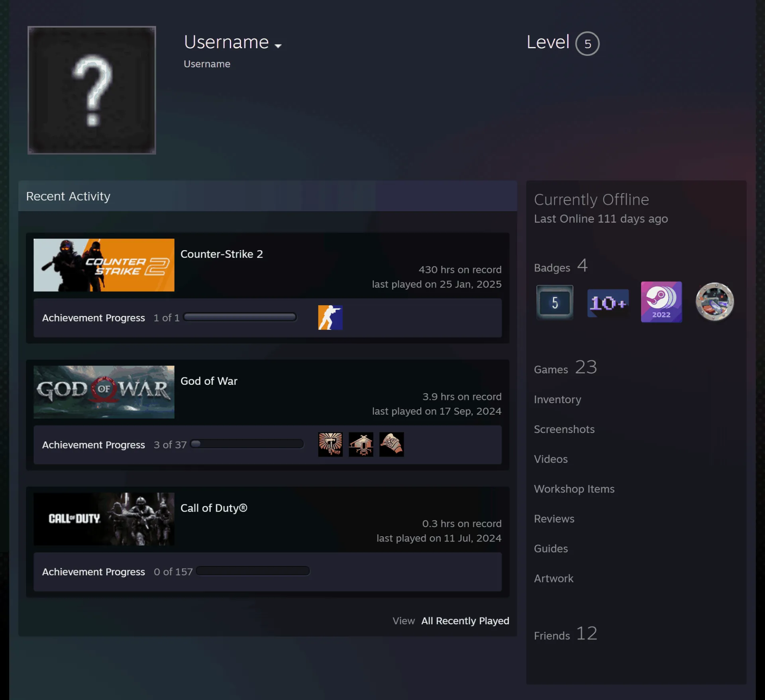Click the 3.9 hrs on record text
Viewport: 765px width, 700px height.
tap(462, 397)
